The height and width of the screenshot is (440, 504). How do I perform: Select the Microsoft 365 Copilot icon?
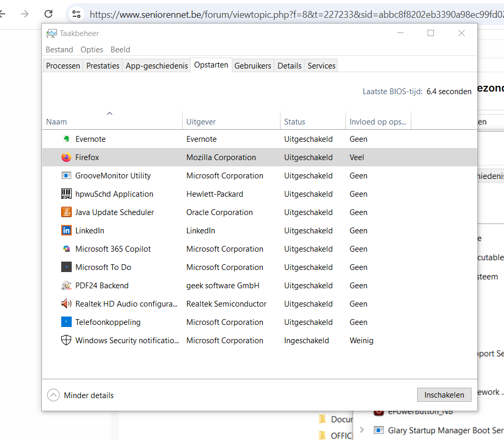coord(66,249)
